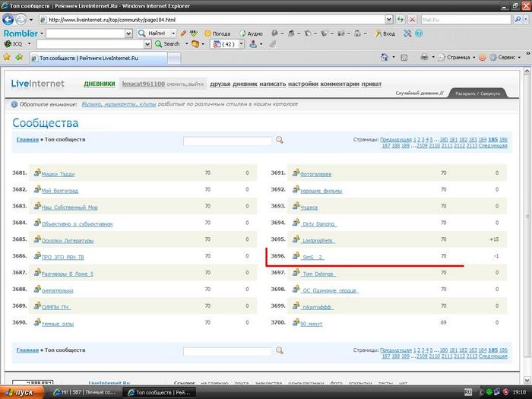Screen dimensions: 532x399
Task: Go back with the browser Back arrow
Action: click(8, 20)
